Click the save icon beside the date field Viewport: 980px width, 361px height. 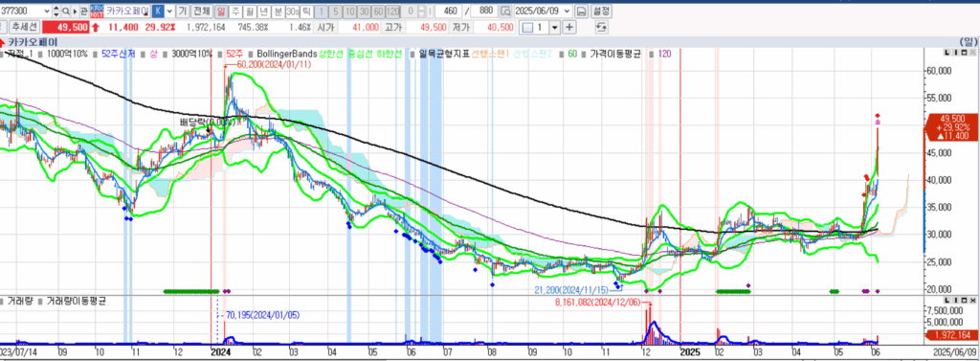pos(581,11)
